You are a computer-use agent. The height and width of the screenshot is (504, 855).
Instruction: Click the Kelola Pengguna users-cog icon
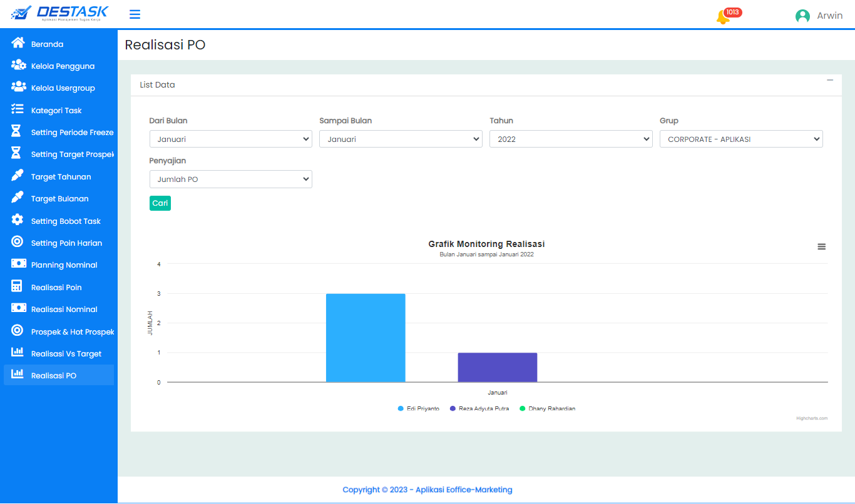coord(18,65)
